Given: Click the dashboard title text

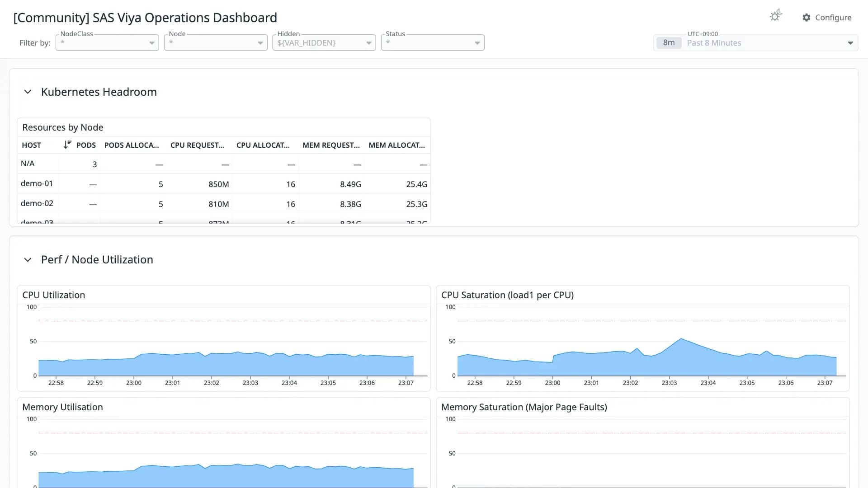Looking at the screenshot, I should pos(145,18).
